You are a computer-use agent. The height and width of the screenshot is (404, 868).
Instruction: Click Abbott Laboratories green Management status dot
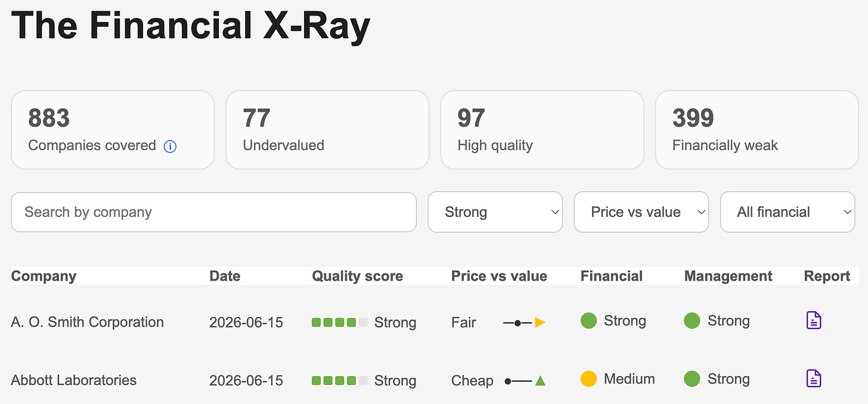(x=692, y=379)
